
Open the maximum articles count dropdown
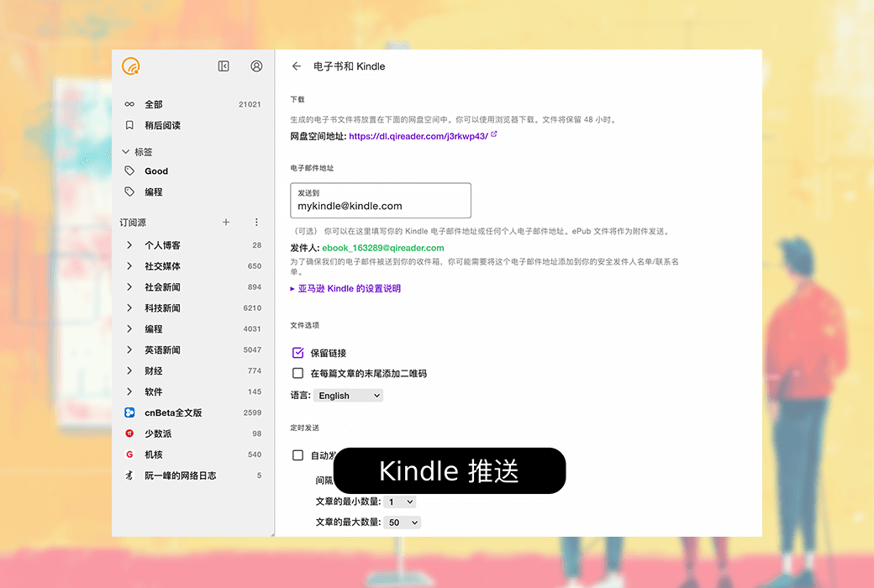point(403,522)
